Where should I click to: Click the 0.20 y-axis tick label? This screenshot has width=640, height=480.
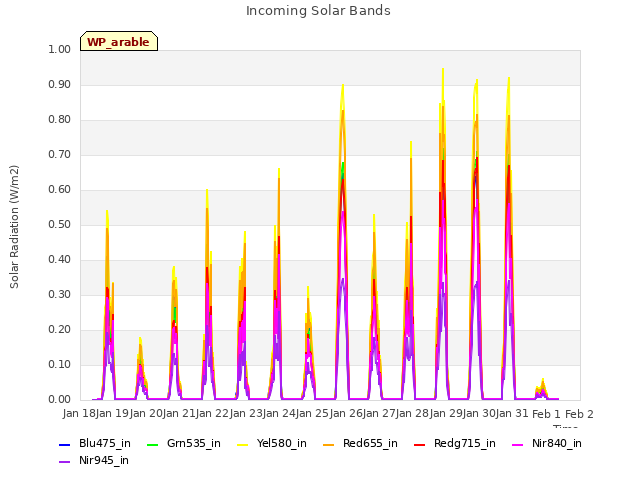(x=60, y=330)
